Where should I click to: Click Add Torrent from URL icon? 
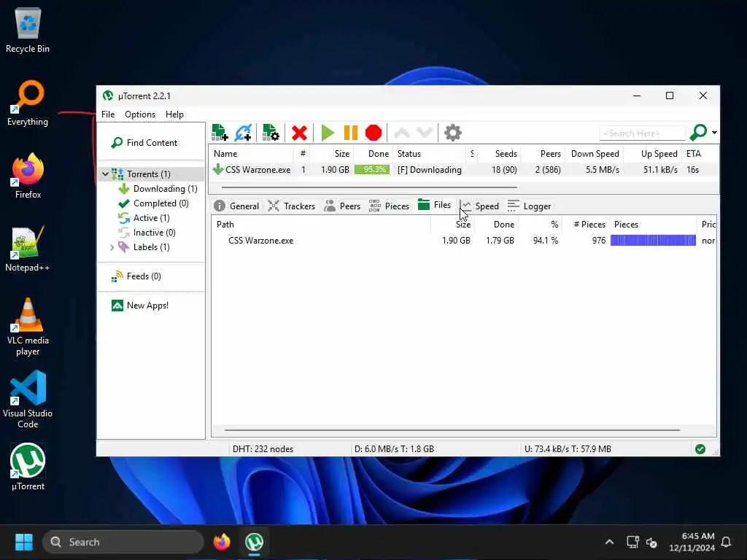[x=243, y=133]
